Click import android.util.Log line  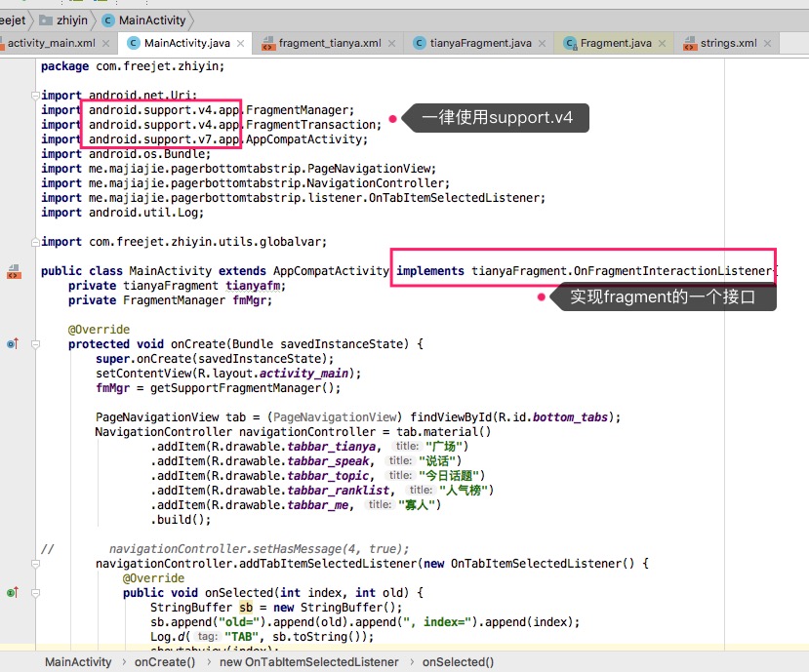coord(122,213)
